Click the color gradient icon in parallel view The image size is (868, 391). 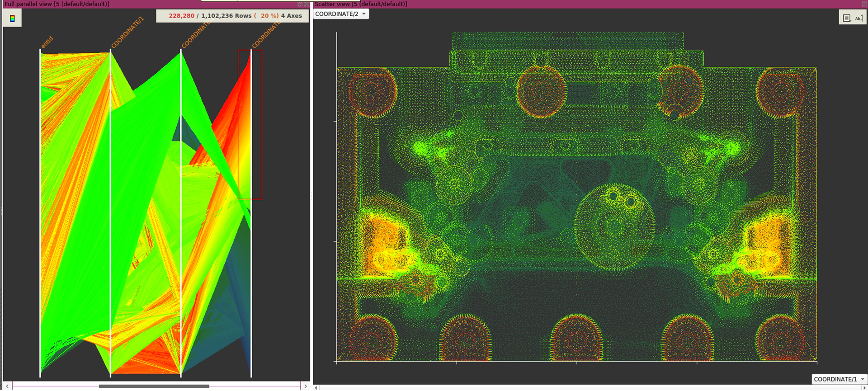pos(12,18)
